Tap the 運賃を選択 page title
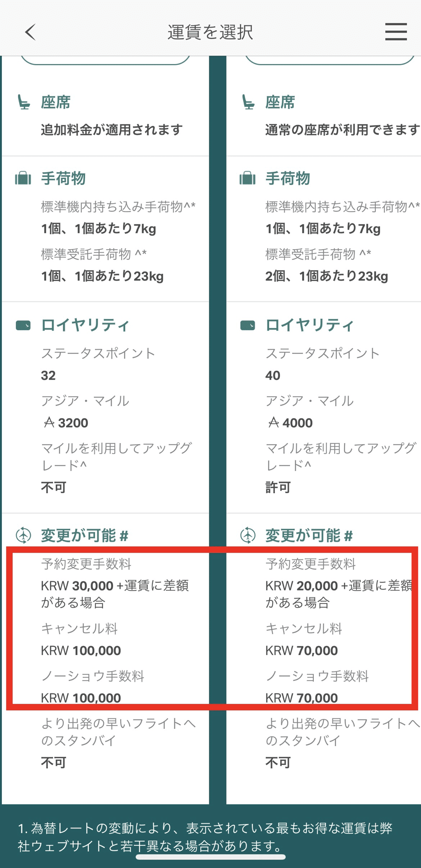 [210, 32]
